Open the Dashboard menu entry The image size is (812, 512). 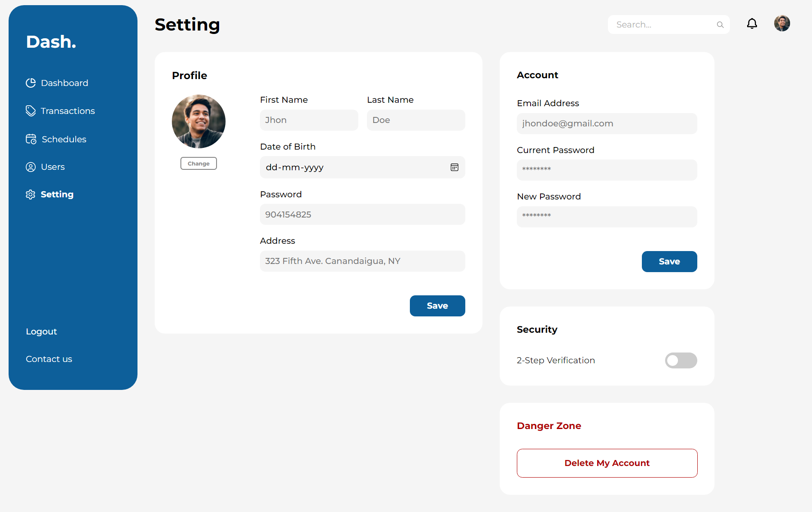(x=64, y=83)
